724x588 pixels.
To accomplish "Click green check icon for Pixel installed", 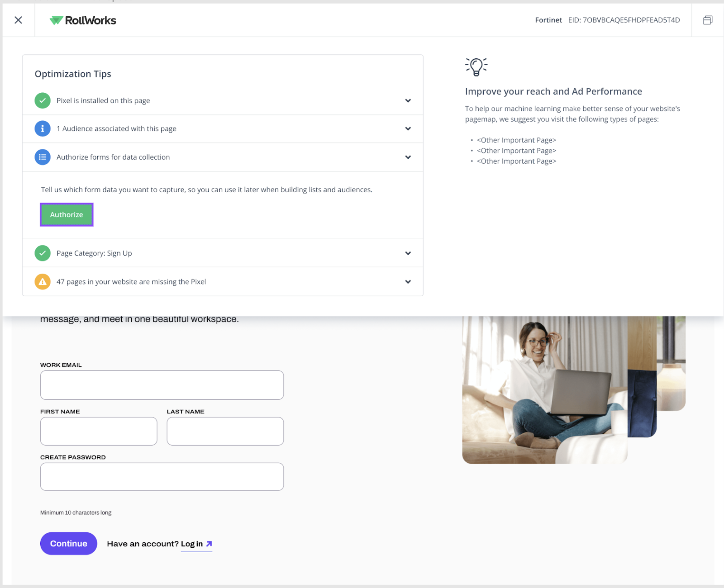I will (x=43, y=100).
